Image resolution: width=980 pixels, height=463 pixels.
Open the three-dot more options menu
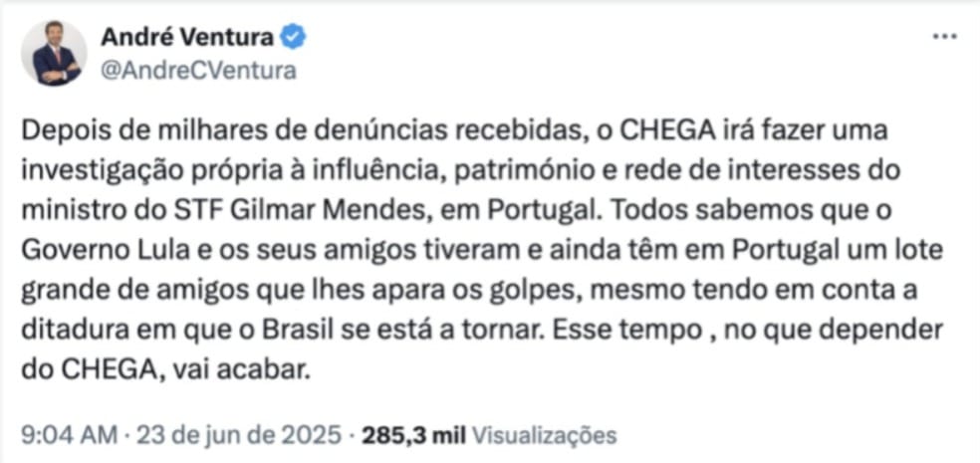point(943,37)
